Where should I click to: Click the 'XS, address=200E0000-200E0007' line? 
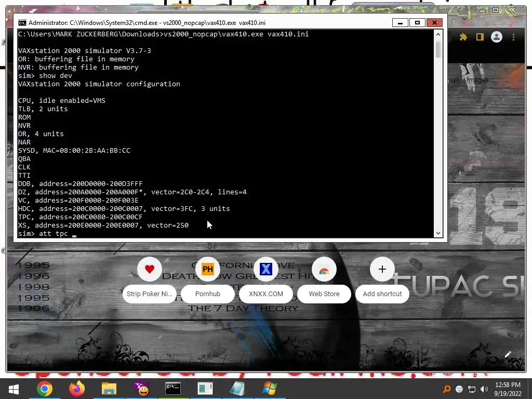coord(103,225)
